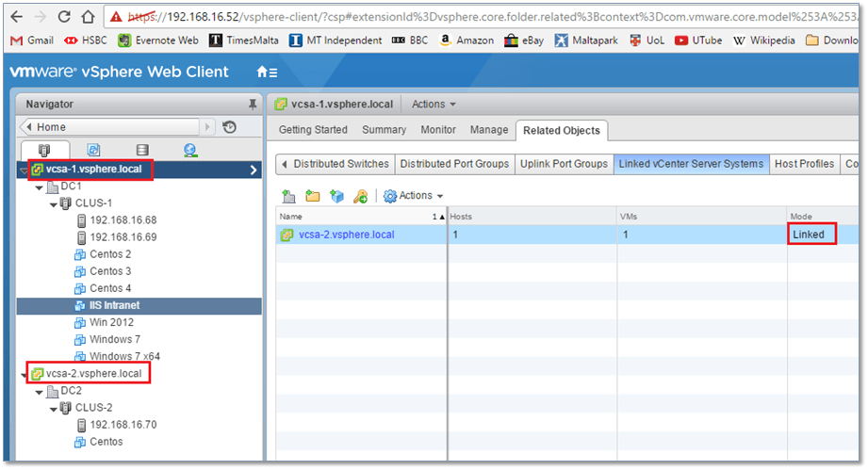Viewport: 868px width, 470px height.
Task: Open the MT Independent bookmark
Action: (x=336, y=41)
